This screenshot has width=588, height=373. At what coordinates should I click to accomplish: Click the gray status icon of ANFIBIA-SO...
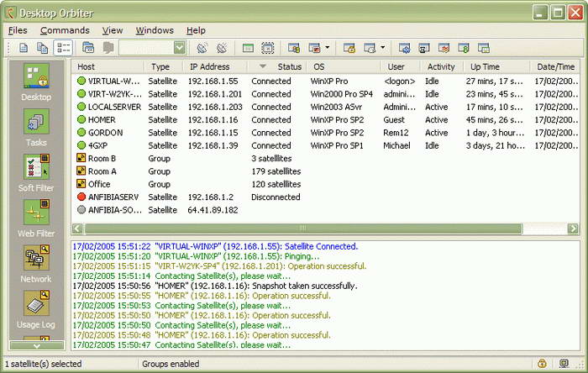81,209
